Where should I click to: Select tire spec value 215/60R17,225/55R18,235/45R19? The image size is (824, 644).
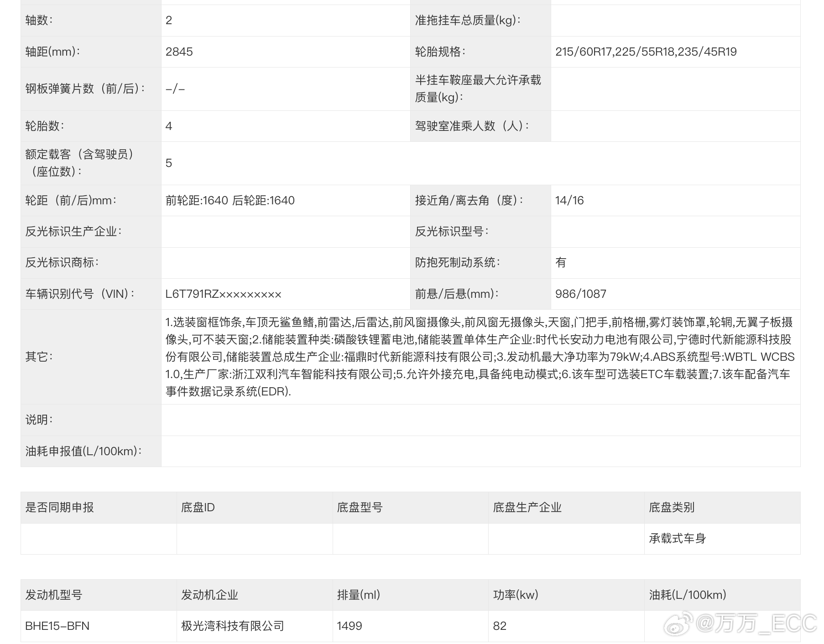[x=646, y=52]
